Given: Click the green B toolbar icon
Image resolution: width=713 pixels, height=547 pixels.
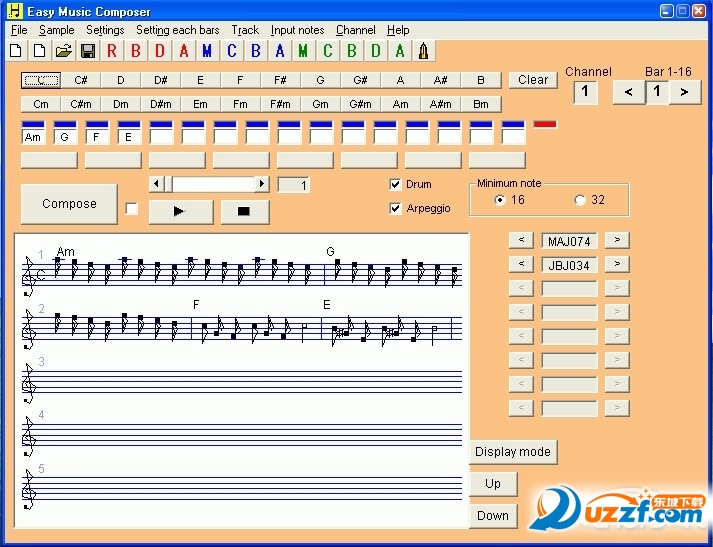Looking at the screenshot, I should [351, 51].
